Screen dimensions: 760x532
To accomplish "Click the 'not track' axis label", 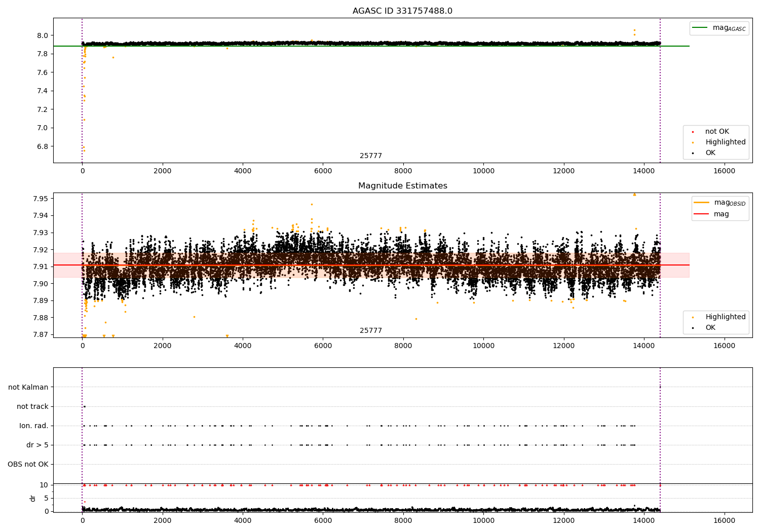I will click(32, 407).
